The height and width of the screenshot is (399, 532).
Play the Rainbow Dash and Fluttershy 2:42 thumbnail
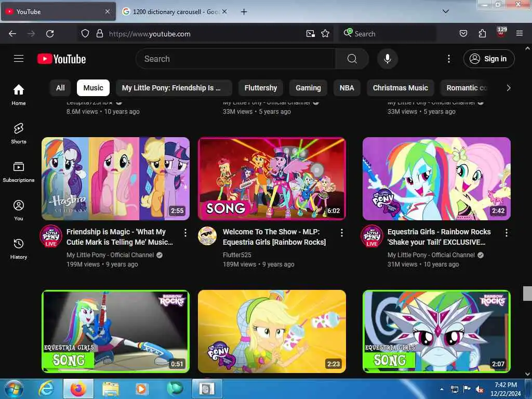point(436,179)
